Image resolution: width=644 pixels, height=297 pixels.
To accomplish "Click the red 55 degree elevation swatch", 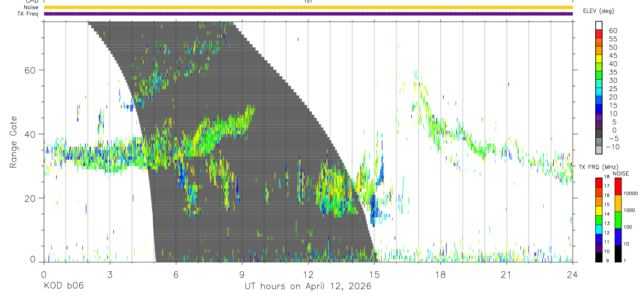I will coord(599,34).
